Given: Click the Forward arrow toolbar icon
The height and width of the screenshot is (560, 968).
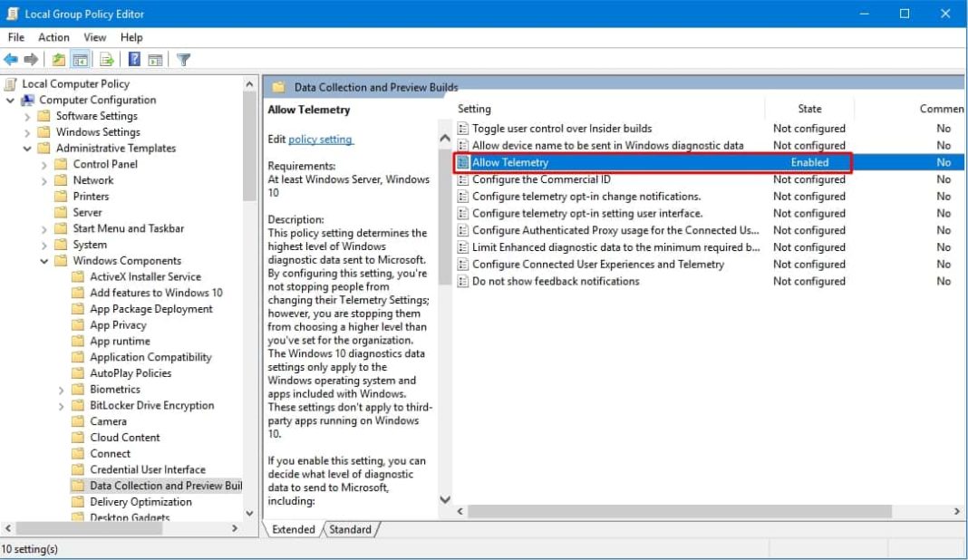Looking at the screenshot, I should point(31,59).
